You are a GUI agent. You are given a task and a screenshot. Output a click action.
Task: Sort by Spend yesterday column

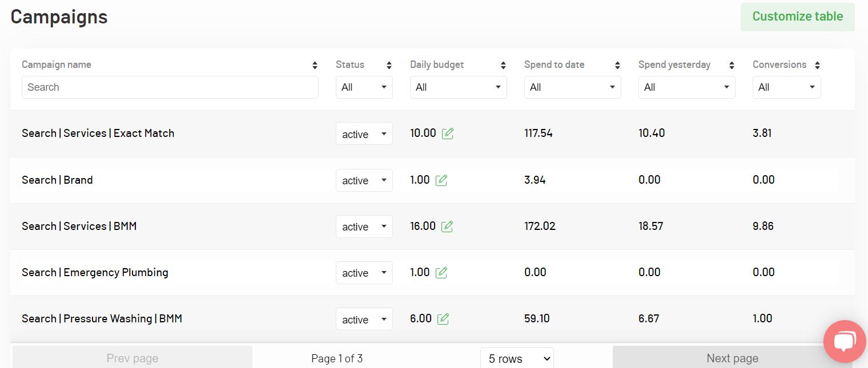coord(732,64)
